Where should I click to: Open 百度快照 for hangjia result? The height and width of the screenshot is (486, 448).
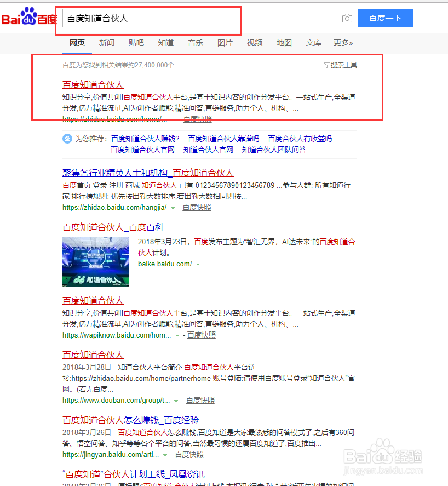click(197, 207)
